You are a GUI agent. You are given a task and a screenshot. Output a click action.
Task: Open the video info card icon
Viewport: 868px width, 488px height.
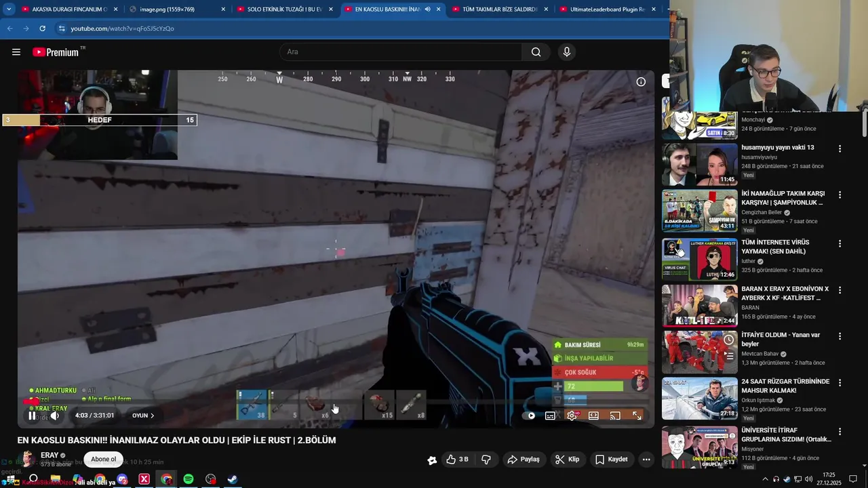pos(641,82)
